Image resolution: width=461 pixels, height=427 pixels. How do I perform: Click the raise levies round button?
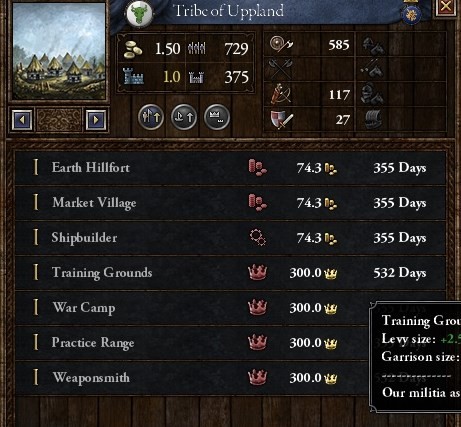coord(151,117)
